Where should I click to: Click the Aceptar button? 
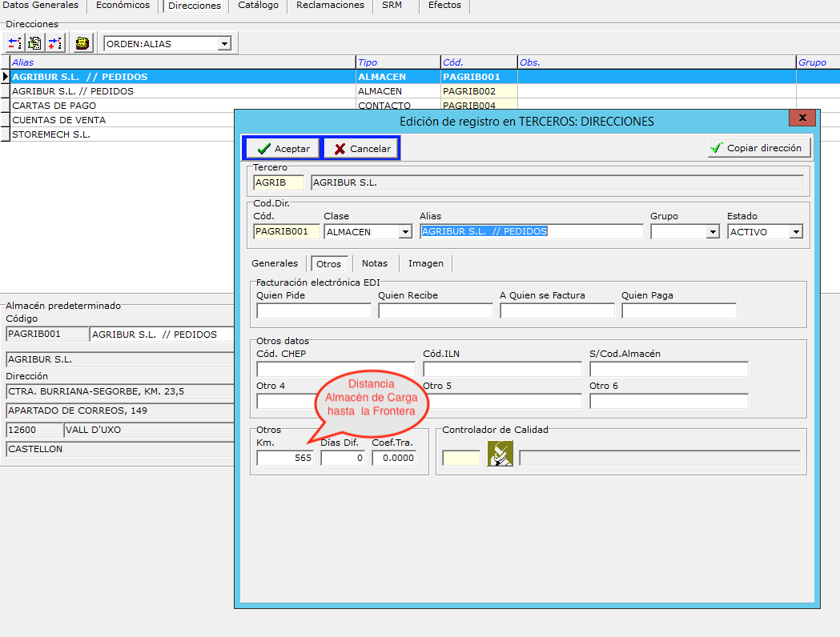[283, 148]
